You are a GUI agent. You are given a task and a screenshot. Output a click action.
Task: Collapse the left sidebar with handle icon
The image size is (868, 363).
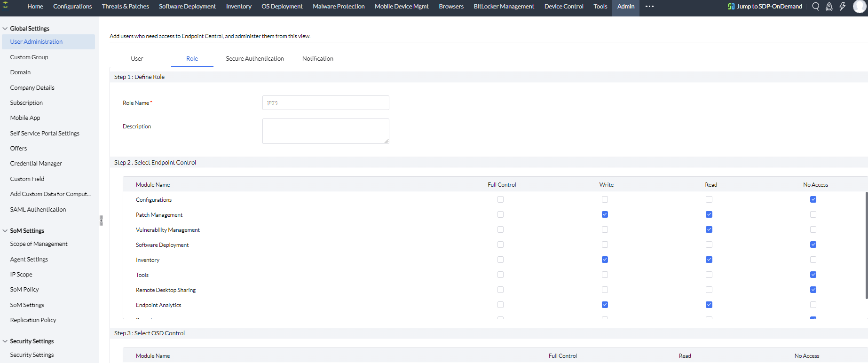pos(101,221)
